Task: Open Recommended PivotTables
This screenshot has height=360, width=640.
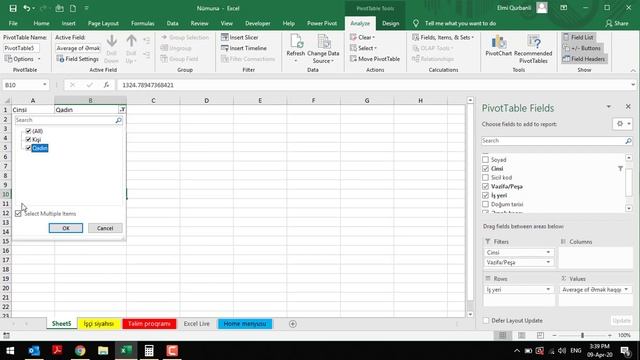Action: point(533,49)
